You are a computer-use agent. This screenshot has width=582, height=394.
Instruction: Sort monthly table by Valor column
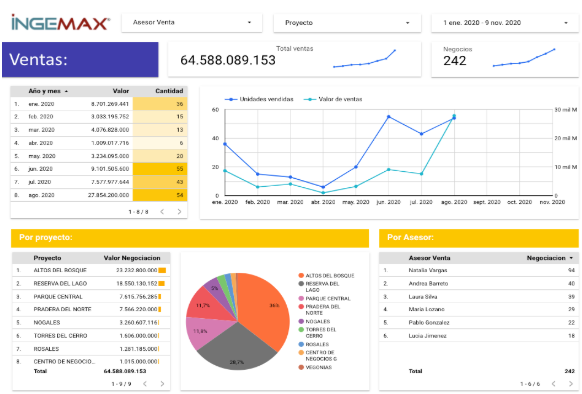[121, 91]
